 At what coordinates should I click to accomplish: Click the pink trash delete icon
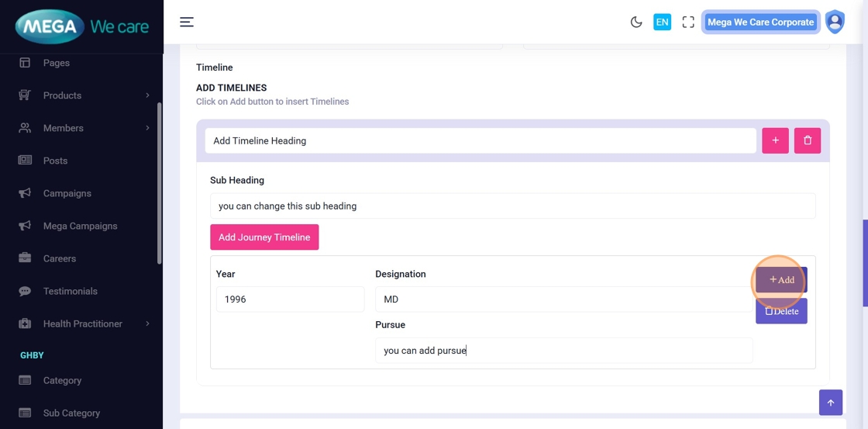[x=808, y=140]
